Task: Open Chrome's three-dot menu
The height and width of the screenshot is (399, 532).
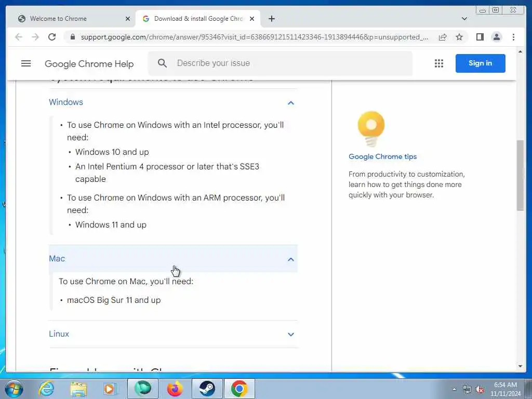Action: pyautogui.click(x=513, y=37)
